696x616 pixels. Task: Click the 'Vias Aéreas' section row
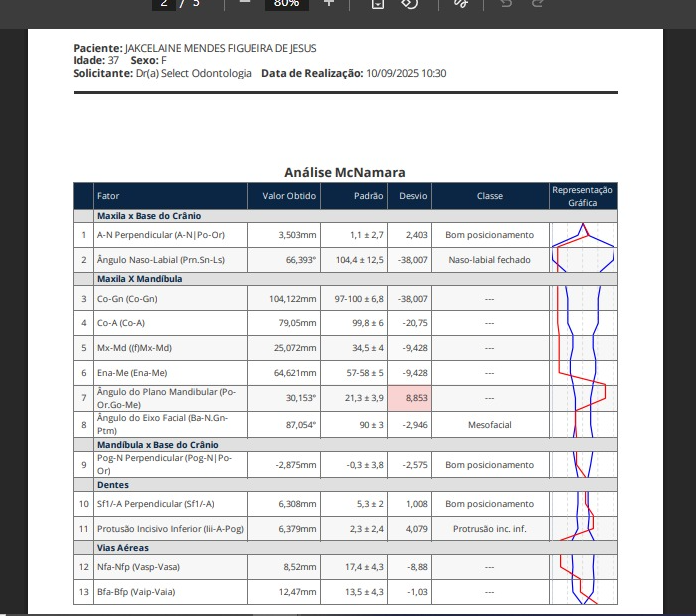pyautogui.click(x=345, y=548)
